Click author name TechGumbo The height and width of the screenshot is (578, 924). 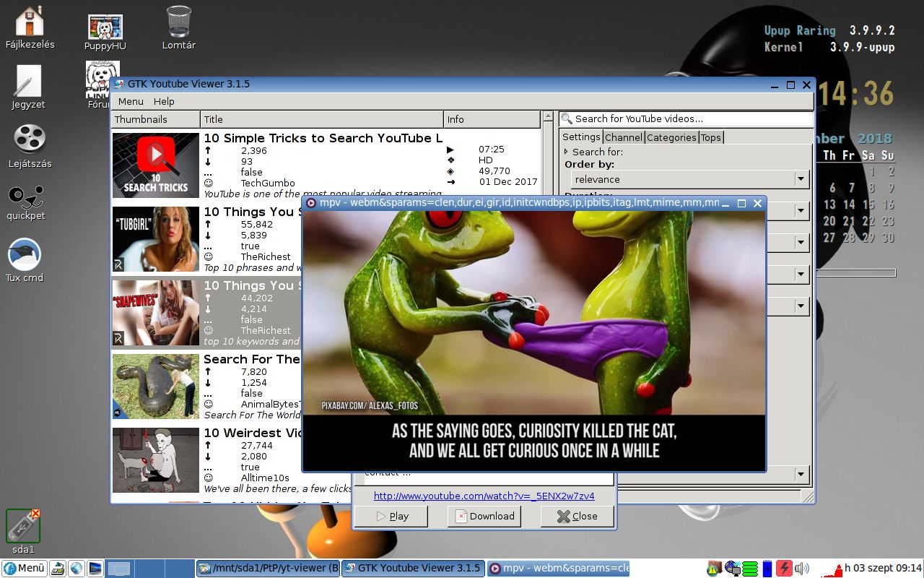click(268, 183)
